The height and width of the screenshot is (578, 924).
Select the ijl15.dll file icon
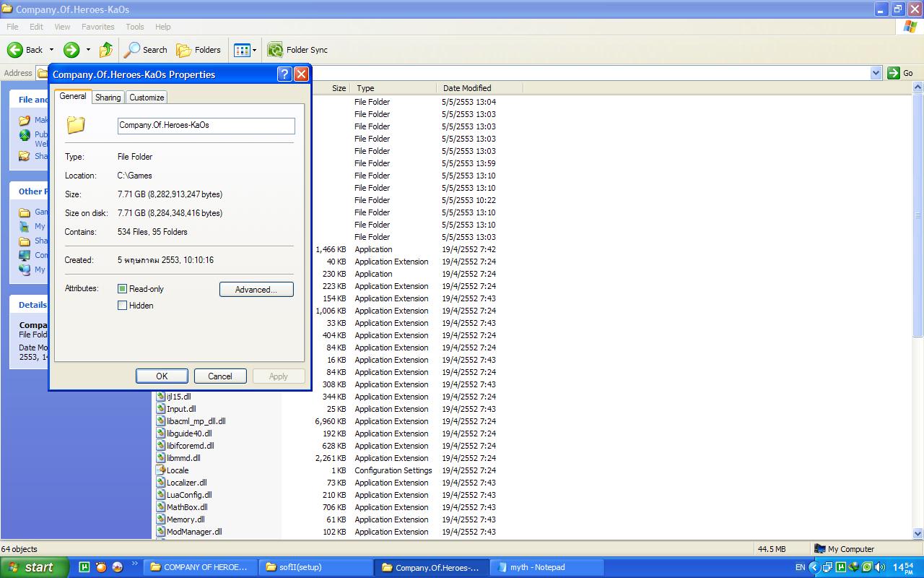click(161, 397)
